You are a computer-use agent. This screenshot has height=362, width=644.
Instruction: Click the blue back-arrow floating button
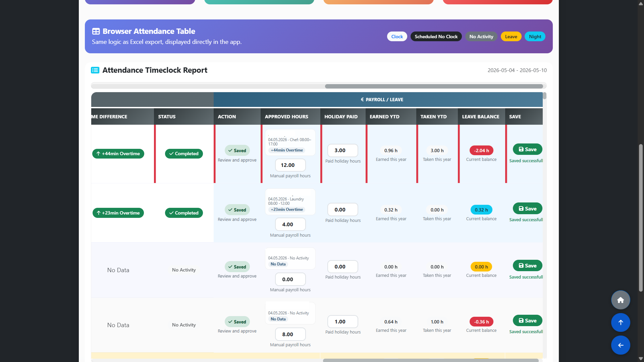621,345
